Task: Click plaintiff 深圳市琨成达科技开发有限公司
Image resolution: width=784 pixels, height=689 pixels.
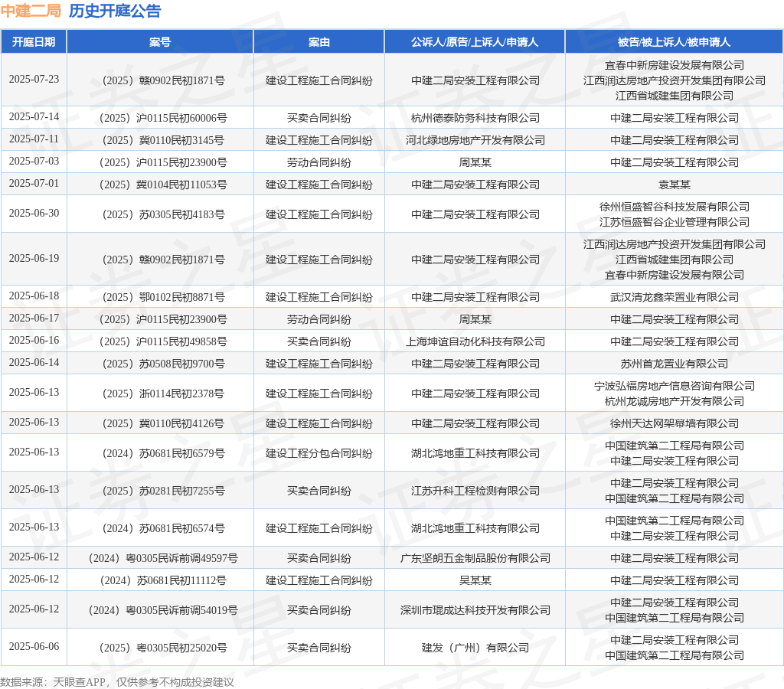Action: click(x=475, y=610)
